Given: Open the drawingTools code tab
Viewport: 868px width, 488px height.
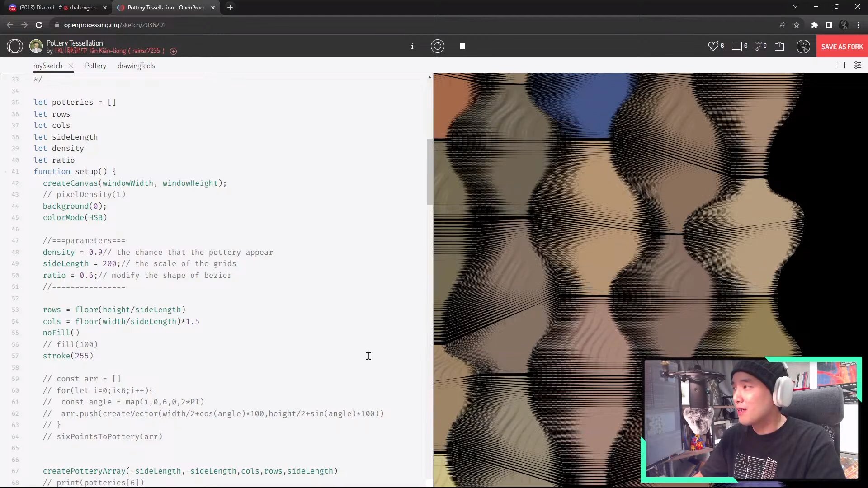Looking at the screenshot, I should 136,66.
